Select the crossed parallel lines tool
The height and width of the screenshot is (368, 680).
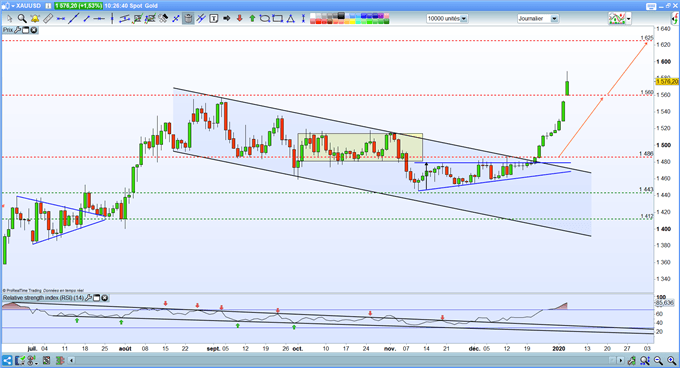pos(200,18)
